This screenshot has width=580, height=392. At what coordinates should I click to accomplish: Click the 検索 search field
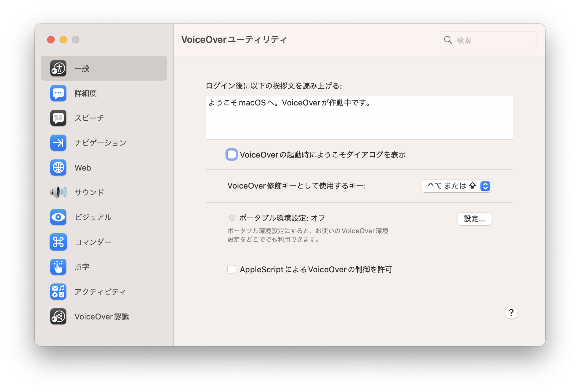coord(488,40)
